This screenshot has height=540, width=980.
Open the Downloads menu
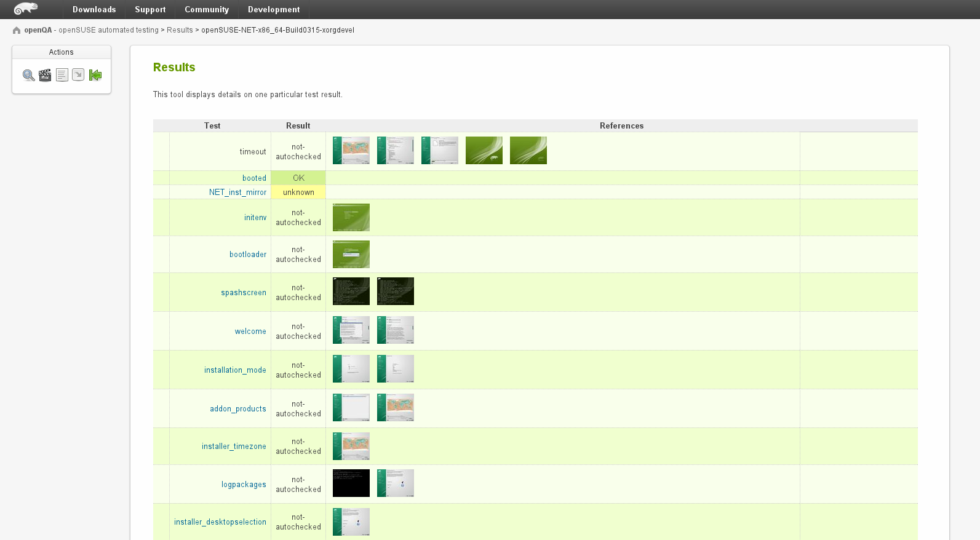tap(94, 9)
